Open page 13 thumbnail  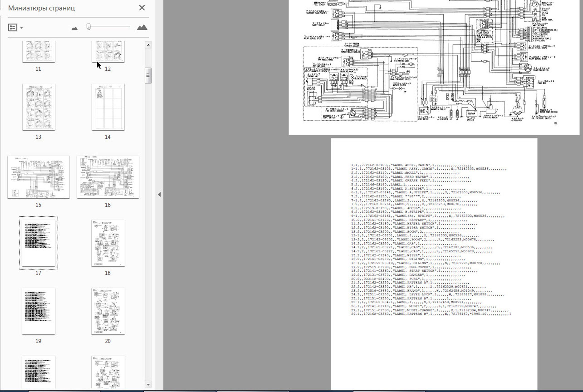(39, 107)
